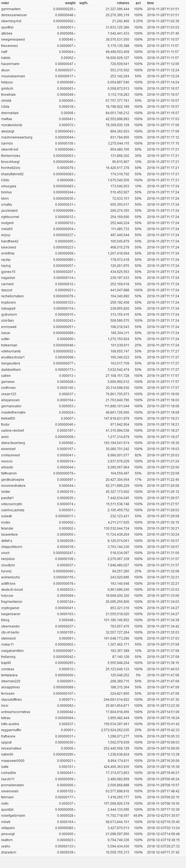Click the icon beside diana.feuerberg's weight
Image resolution: width=186 pixels, height=868 pixels.
pyautogui.click(x=74, y=443)
